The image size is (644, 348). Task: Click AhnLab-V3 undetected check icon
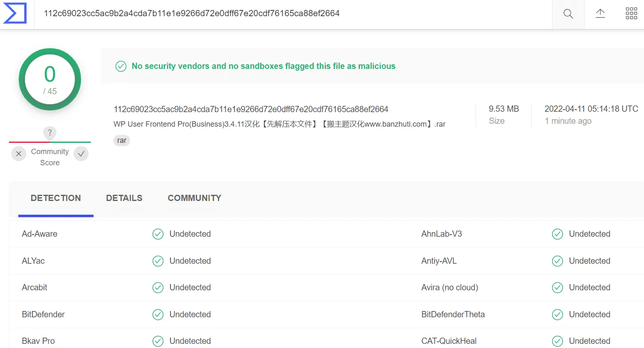(x=558, y=234)
